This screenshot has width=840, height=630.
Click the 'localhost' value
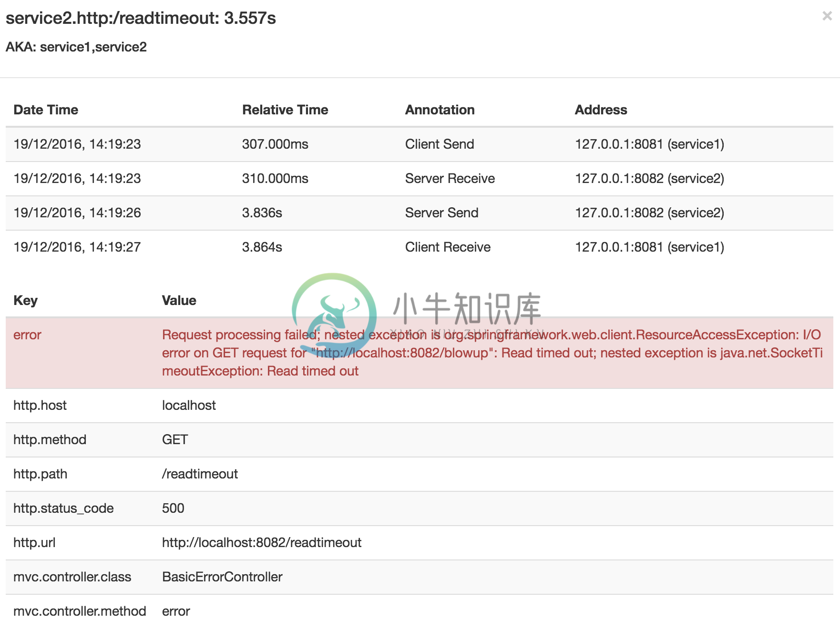point(189,405)
